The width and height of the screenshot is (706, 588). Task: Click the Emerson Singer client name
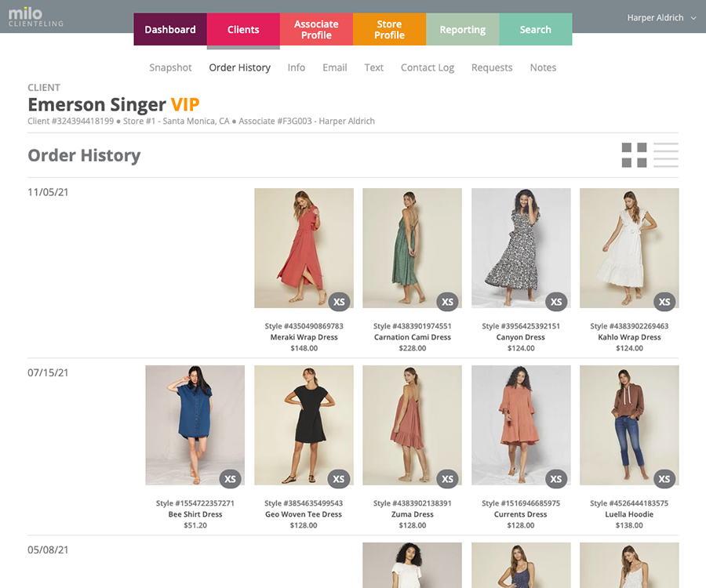[96, 105]
